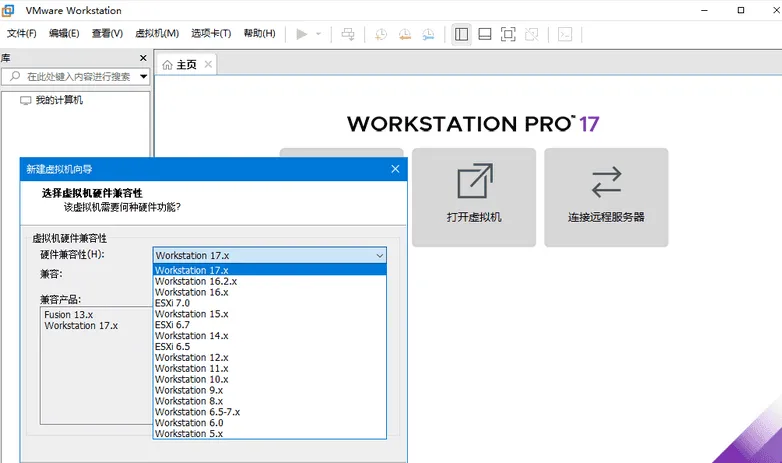This screenshot has width=782, height=463.
Task: Click the library search input field
Action: pos(78,77)
